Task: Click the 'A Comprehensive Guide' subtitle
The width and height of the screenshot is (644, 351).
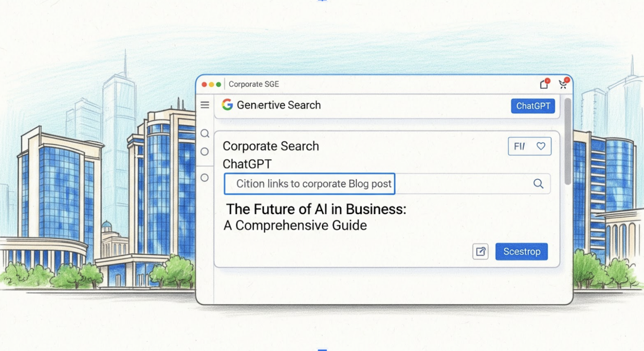Action: [295, 226]
